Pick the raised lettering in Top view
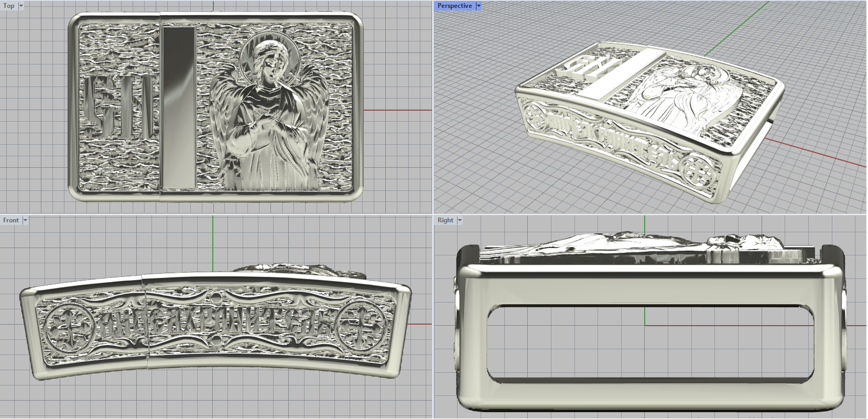Viewport: 868px width, 419px height. click(x=118, y=107)
